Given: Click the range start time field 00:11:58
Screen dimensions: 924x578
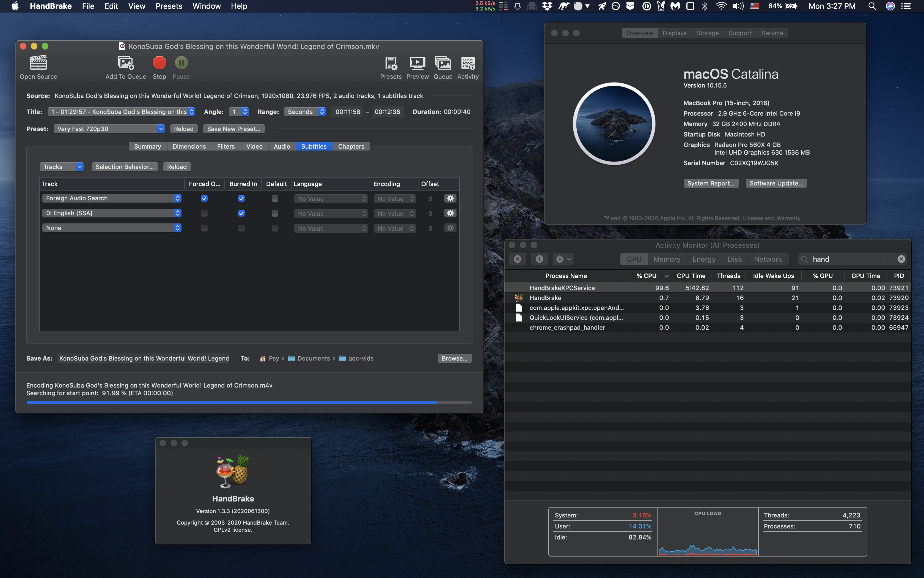Looking at the screenshot, I should tap(347, 112).
